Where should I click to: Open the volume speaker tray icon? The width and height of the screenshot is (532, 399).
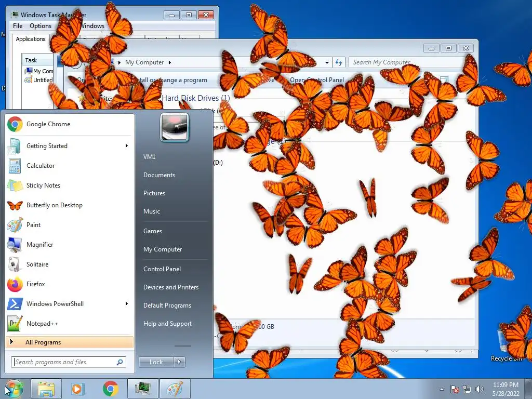480,390
